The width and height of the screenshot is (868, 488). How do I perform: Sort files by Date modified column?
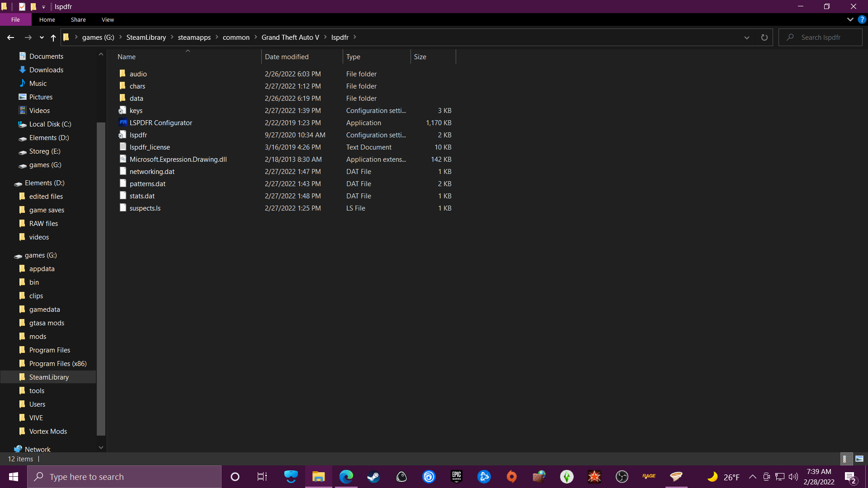(287, 57)
